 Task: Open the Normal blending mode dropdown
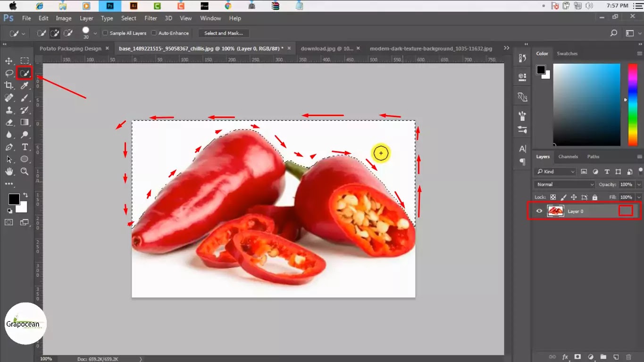point(564,184)
